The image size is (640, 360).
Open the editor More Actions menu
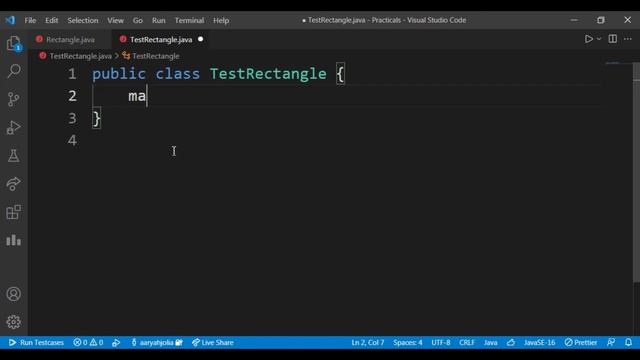point(628,39)
